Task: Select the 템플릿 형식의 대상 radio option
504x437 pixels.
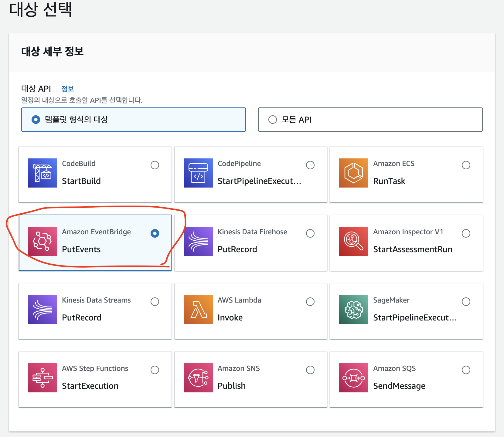Action: pos(36,120)
